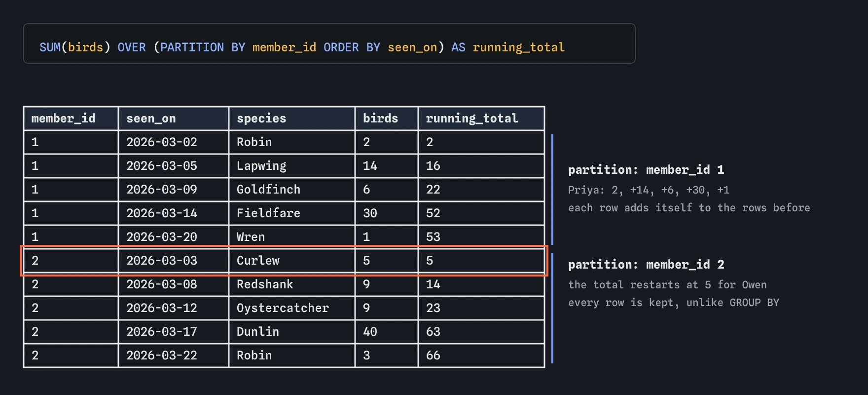The image size is (868, 395).
Task: Click the Wren species cell
Action: 292,237
